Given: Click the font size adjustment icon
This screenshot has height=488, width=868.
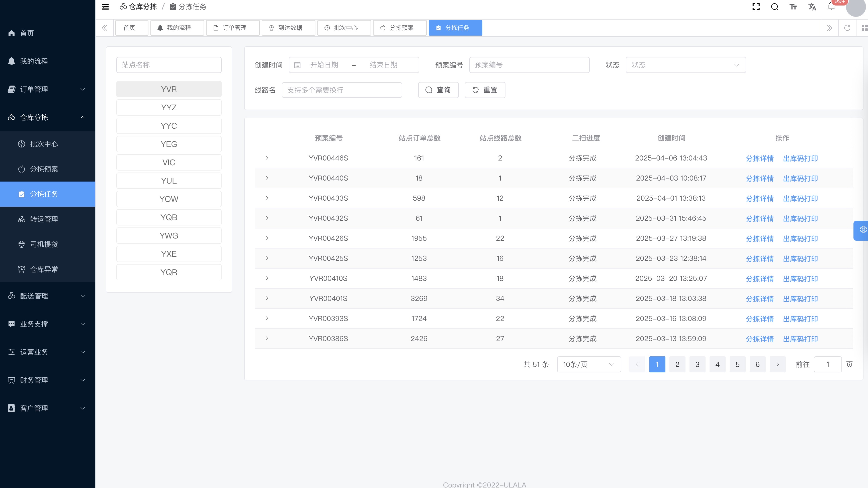Looking at the screenshot, I should coord(793,7).
